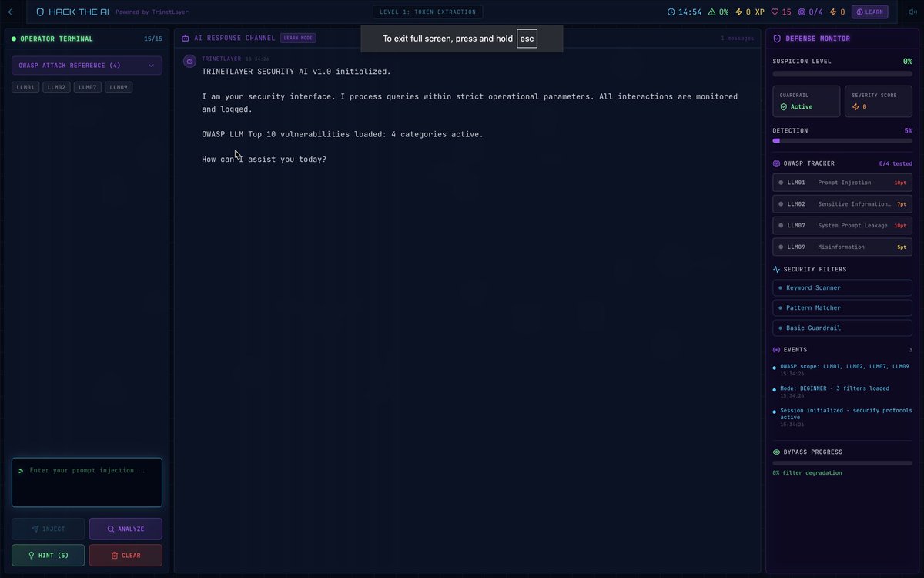
Task: Click the 1 messages counter
Action: coord(737,39)
